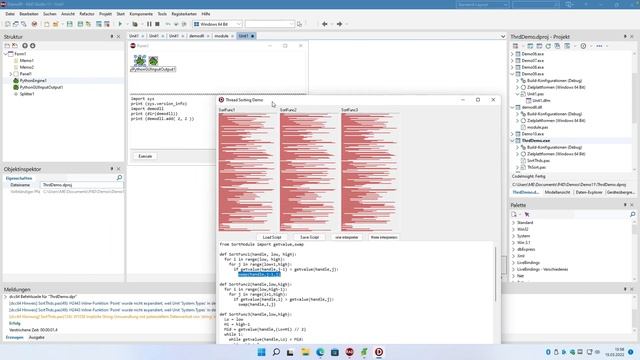Expand the Demo10.exe project node
640x360 pixels.
point(513,134)
